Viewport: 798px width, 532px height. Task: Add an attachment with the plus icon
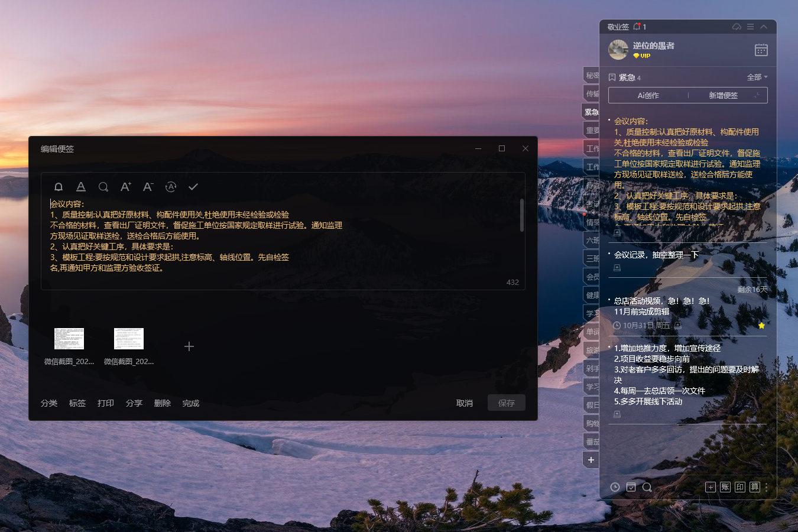(x=189, y=346)
